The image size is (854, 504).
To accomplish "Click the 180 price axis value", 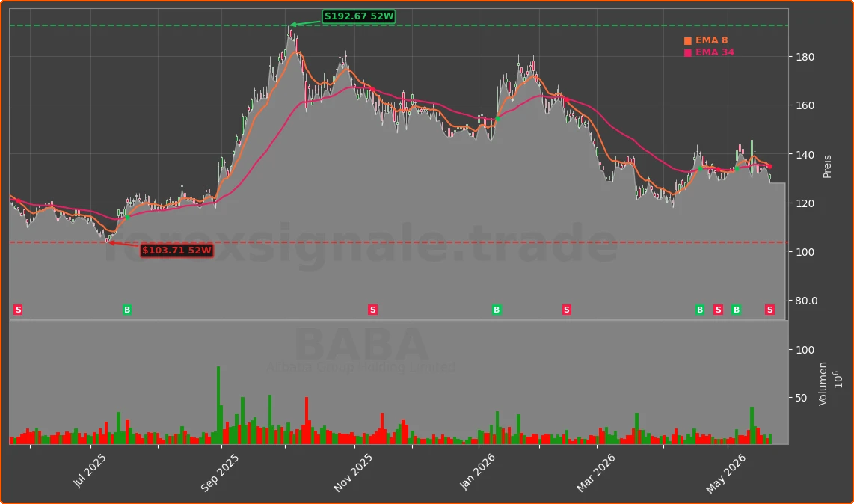I will pos(805,58).
